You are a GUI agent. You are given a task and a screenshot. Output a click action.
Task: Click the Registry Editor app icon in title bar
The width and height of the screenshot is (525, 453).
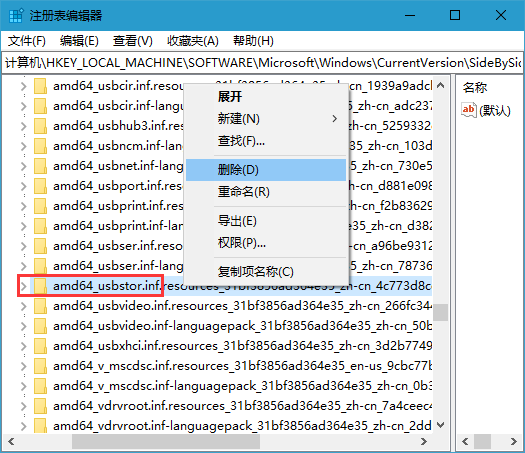coord(16,15)
